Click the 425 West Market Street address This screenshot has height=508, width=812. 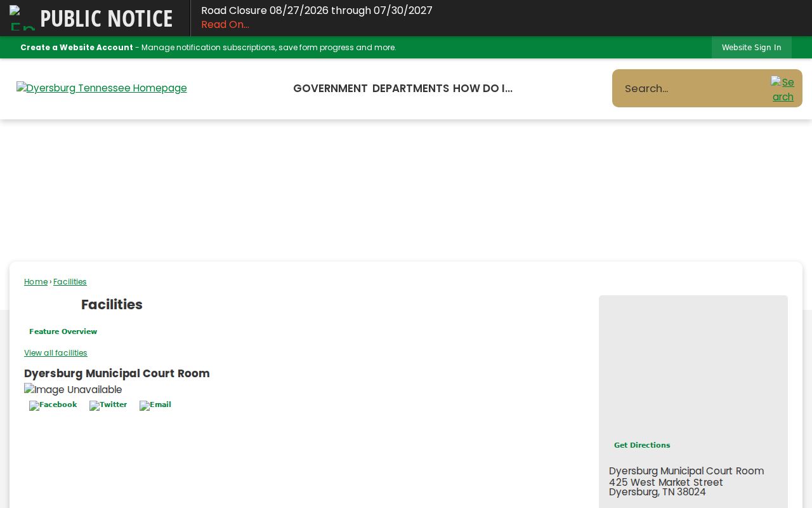[666, 483]
